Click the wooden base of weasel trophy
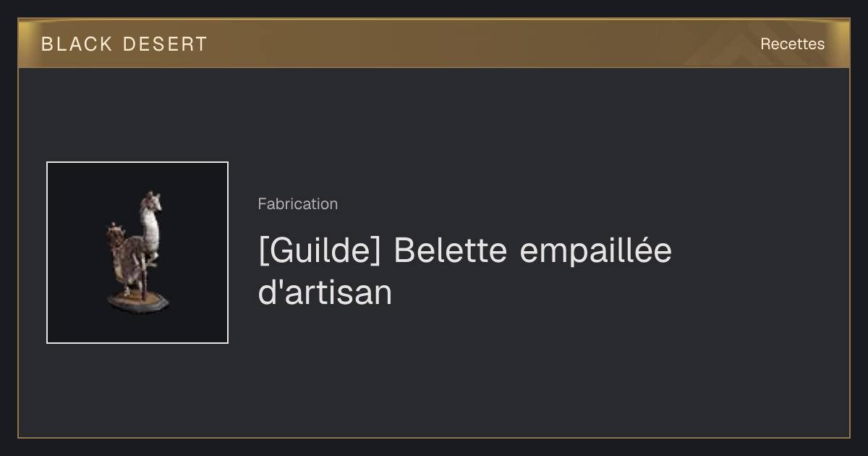Viewport: 868px width, 456px height. (138, 300)
